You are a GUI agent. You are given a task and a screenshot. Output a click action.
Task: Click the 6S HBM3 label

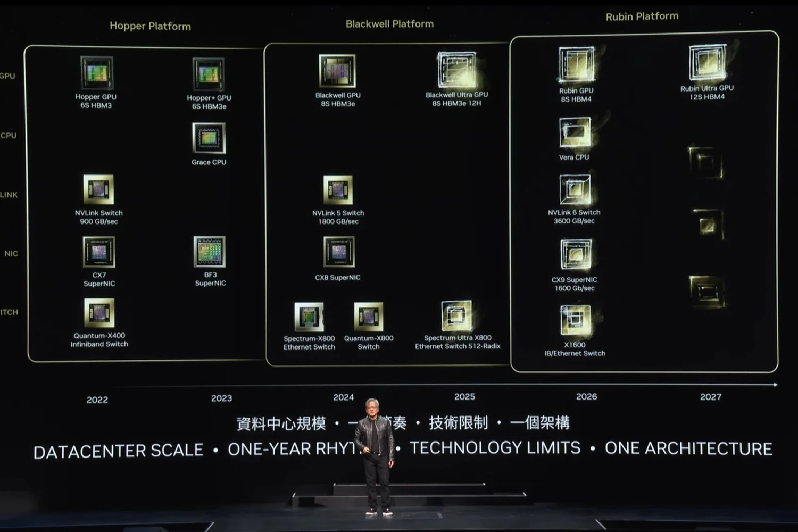pyautogui.click(x=96, y=105)
